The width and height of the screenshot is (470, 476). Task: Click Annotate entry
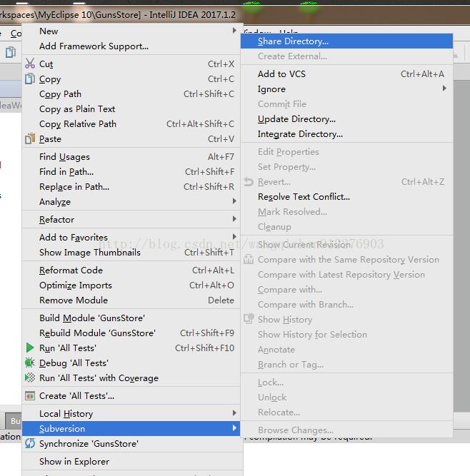[346, 350]
